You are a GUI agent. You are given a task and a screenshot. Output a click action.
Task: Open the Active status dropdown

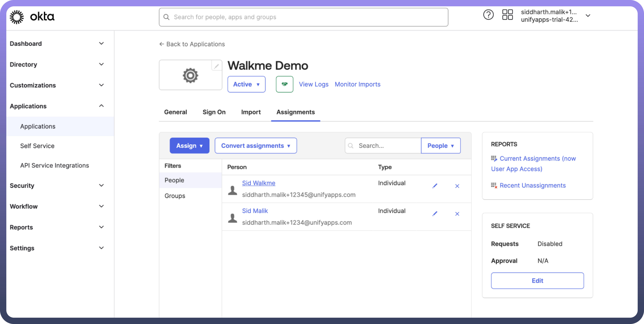coord(246,84)
